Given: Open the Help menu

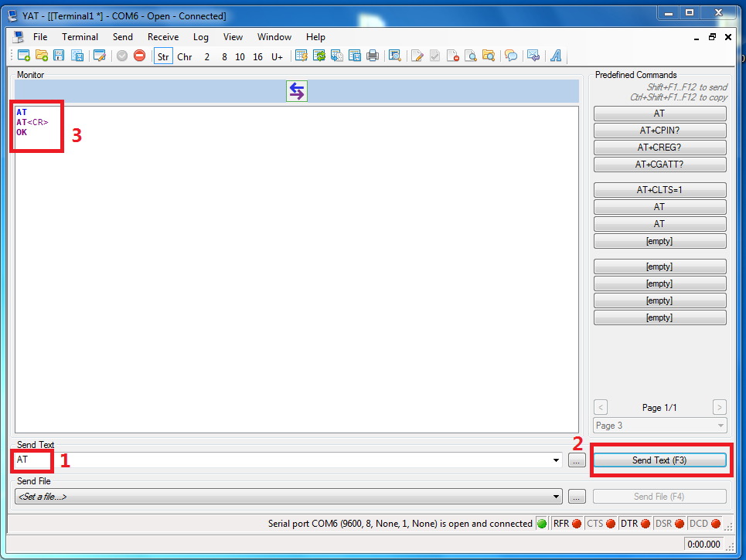Looking at the screenshot, I should (x=315, y=36).
